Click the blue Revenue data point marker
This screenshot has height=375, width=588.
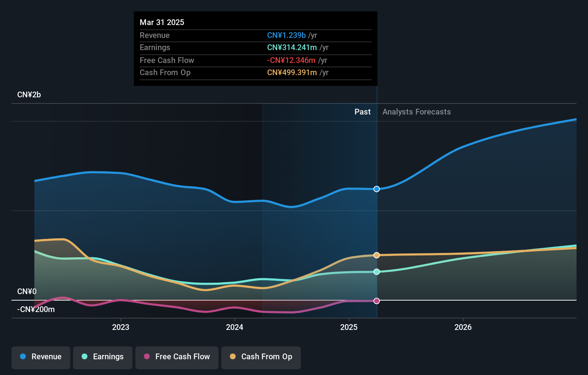tap(377, 189)
